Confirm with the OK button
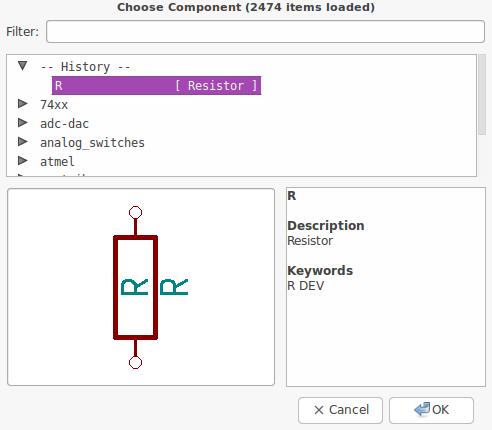This screenshot has width=492, height=430. 431,410
